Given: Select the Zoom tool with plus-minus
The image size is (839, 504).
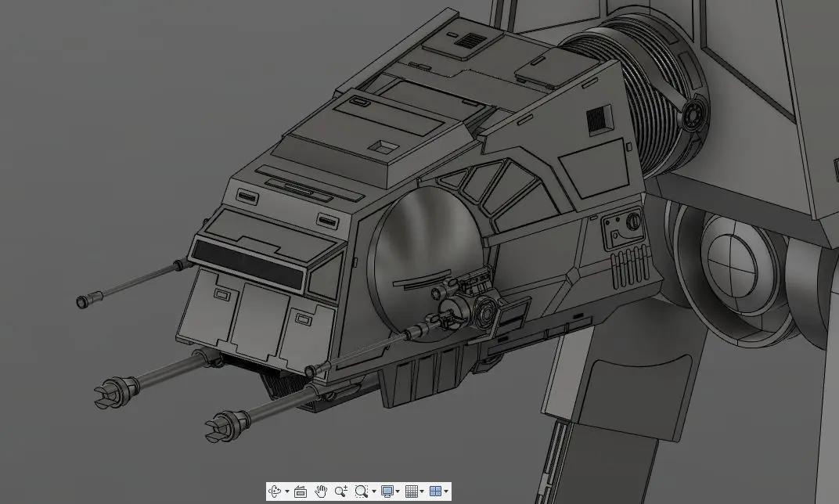Looking at the screenshot, I should tap(341, 491).
